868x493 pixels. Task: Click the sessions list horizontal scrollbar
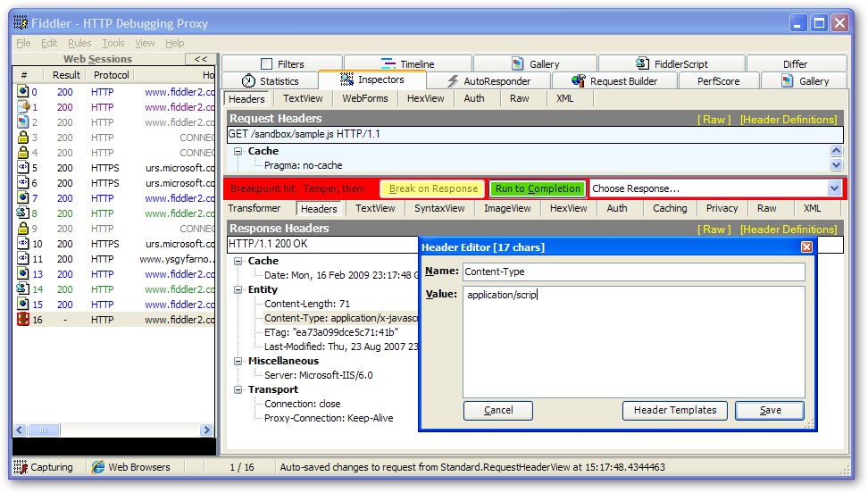[113, 430]
